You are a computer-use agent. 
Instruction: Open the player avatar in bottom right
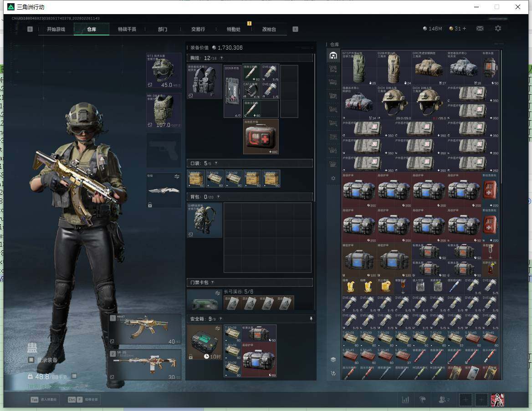497,400
